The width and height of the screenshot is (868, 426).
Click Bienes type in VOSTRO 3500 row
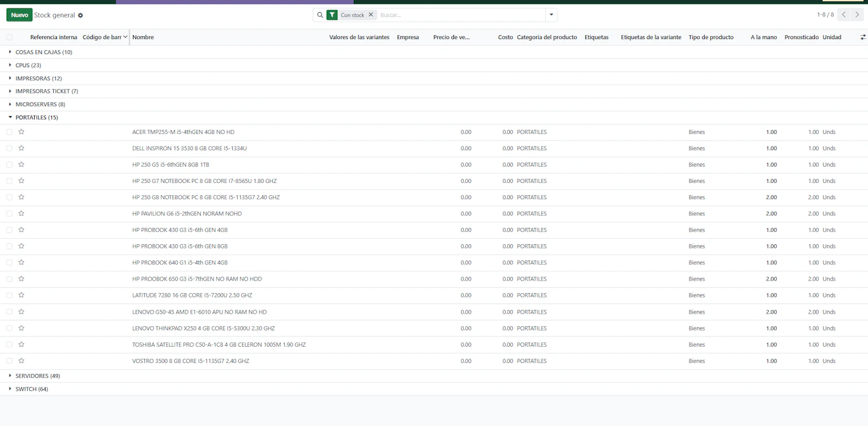697,361
